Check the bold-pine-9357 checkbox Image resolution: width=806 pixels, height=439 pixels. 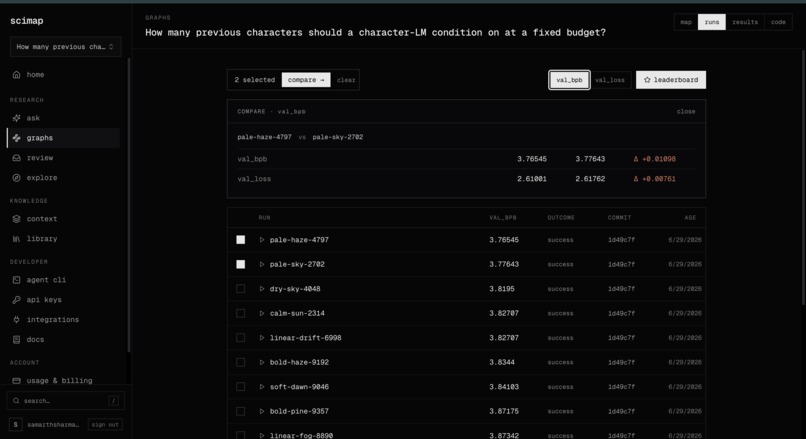tap(241, 411)
